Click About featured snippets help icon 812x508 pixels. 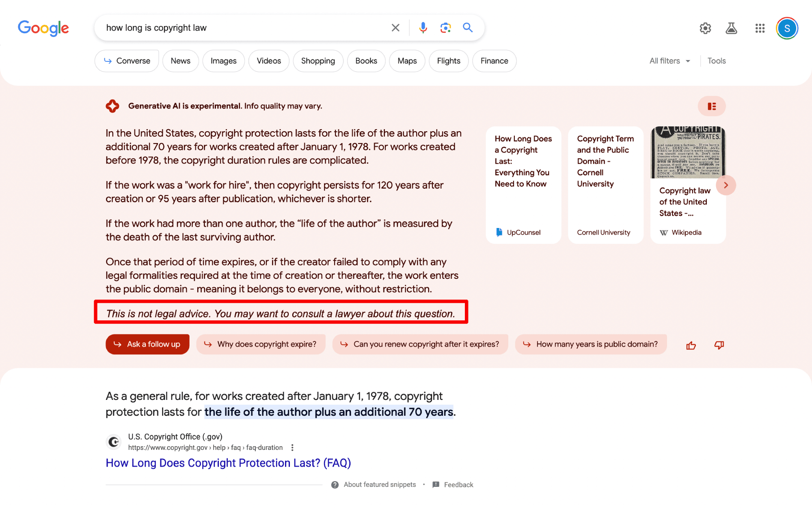pos(335,485)
